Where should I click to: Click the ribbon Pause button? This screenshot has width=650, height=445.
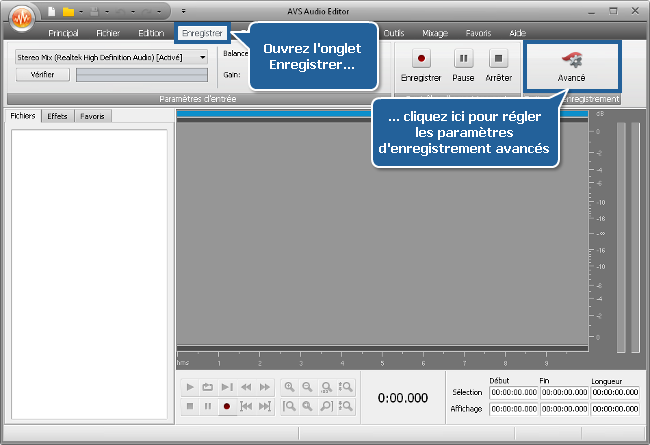463,66
